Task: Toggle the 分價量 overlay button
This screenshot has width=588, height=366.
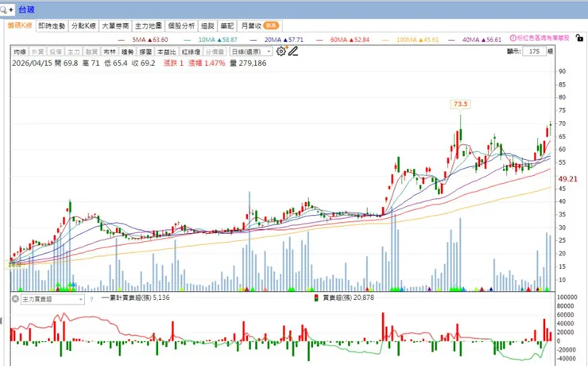Action: tap(215, 52)
